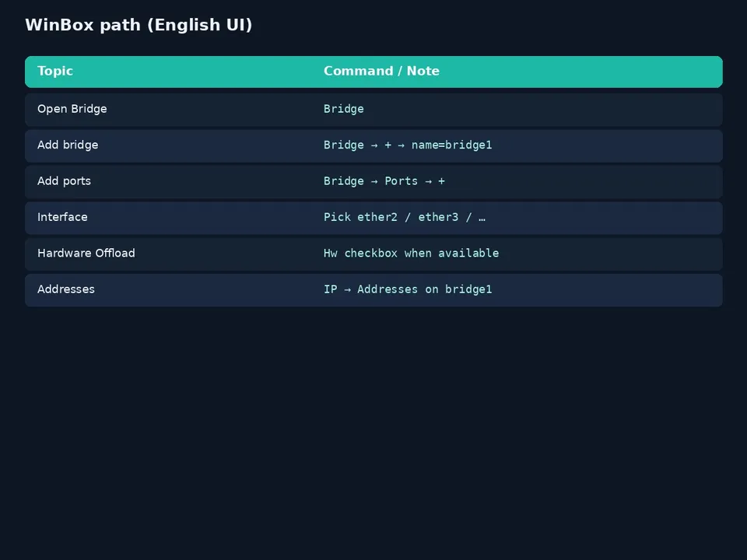Select the 'Interface' topic cell
Viewport: 747px width, 560px height.
62,217
